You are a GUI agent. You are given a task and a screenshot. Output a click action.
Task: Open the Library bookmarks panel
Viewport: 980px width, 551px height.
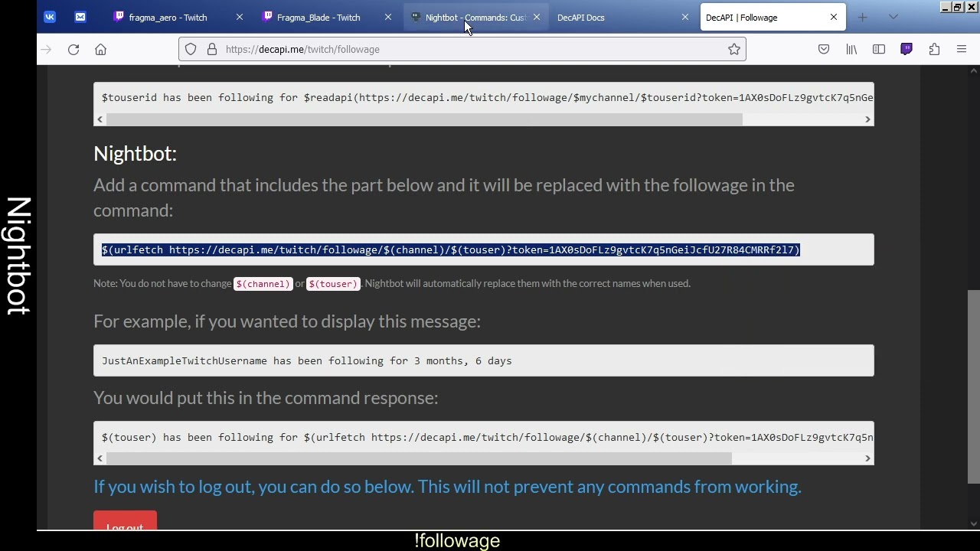pos(851,49)
